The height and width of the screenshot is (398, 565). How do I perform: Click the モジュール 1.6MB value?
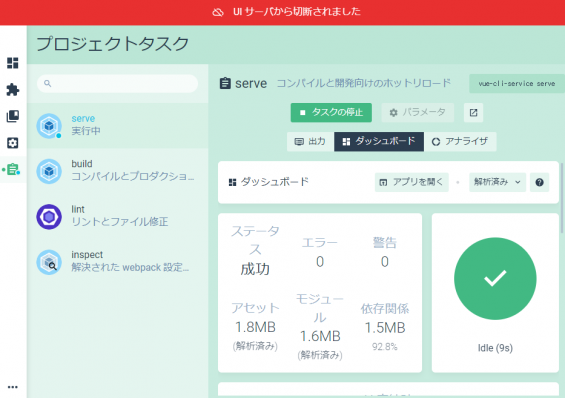tap(320, 336)
